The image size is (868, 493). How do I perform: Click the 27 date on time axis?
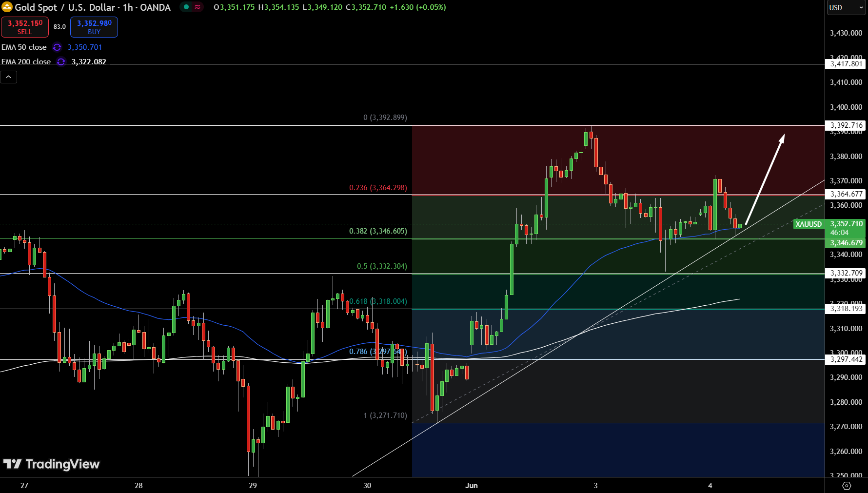24,486
